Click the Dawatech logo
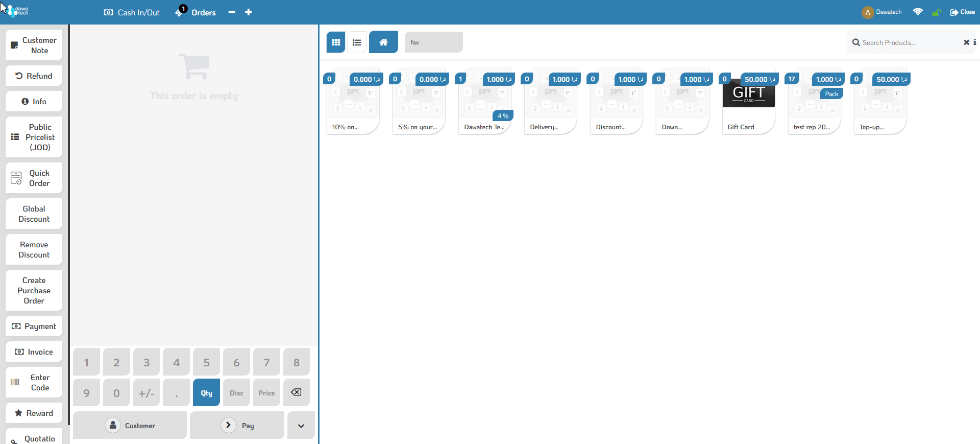The image size is (980, 444). point(17,11)
